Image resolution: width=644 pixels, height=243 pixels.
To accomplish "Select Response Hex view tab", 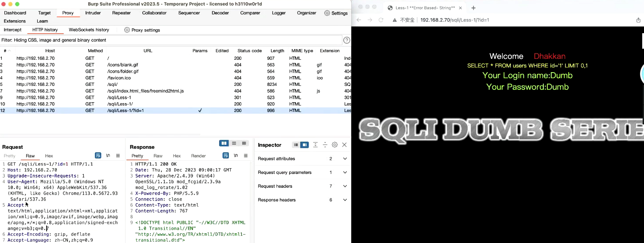I will pos(177,156).
